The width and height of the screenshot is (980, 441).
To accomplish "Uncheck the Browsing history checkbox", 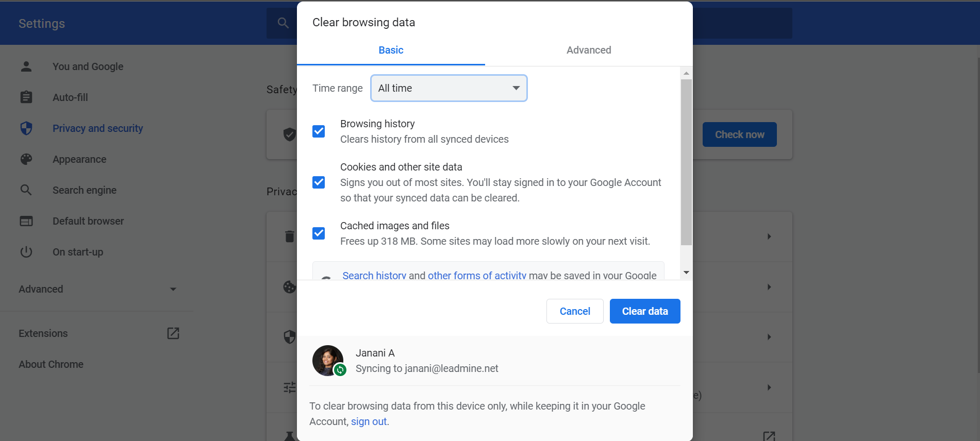I will pyautogui.click(x=319, y=131).
